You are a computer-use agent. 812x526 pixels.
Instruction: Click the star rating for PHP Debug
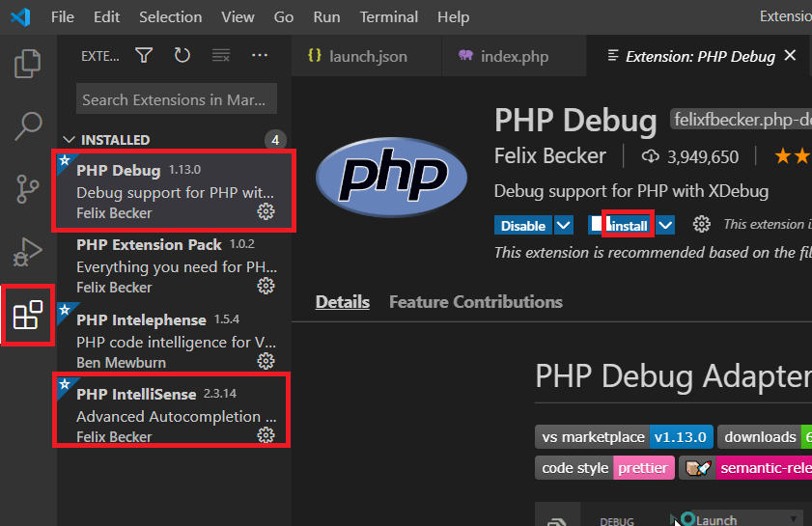(793, 155)
